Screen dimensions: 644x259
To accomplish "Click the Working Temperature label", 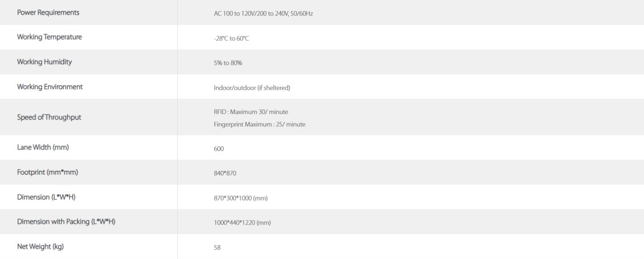I will (x=50, y=37).
